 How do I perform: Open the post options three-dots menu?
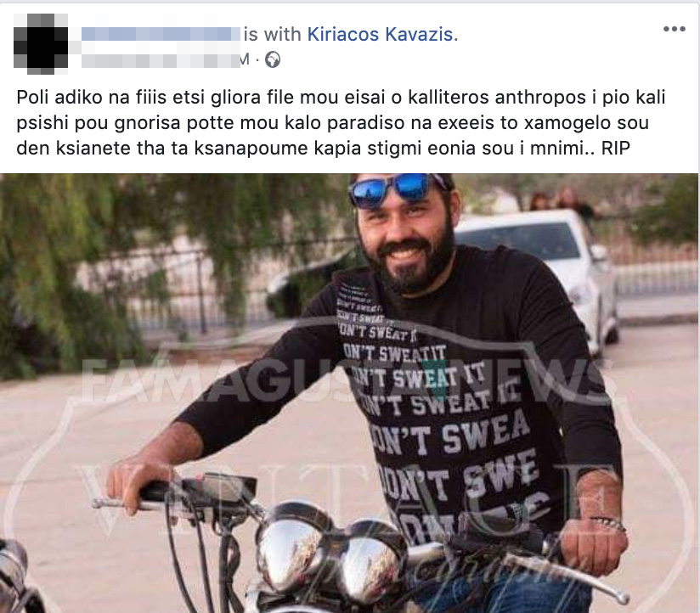pos(675,29)
